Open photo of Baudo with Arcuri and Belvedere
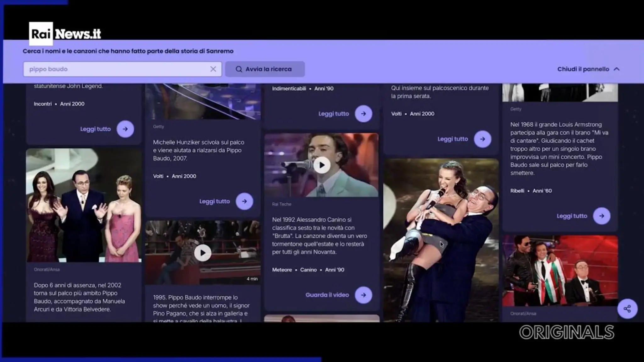 (x=84, y=206)
